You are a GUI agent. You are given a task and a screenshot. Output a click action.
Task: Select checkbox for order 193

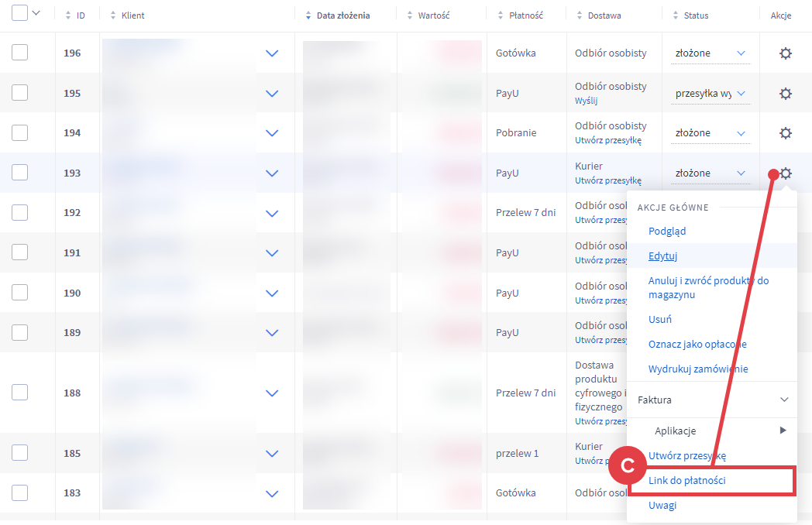click(x=19, y=173)
